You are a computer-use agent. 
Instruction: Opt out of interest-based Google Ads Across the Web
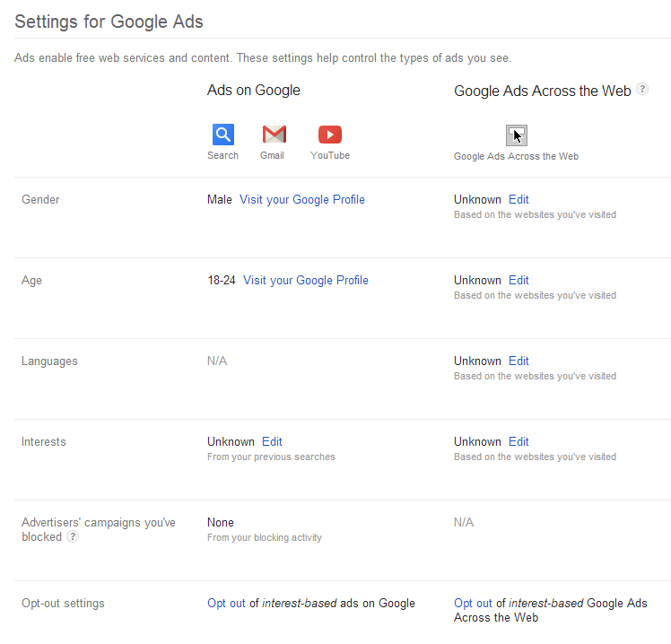[x=473, y=604]
